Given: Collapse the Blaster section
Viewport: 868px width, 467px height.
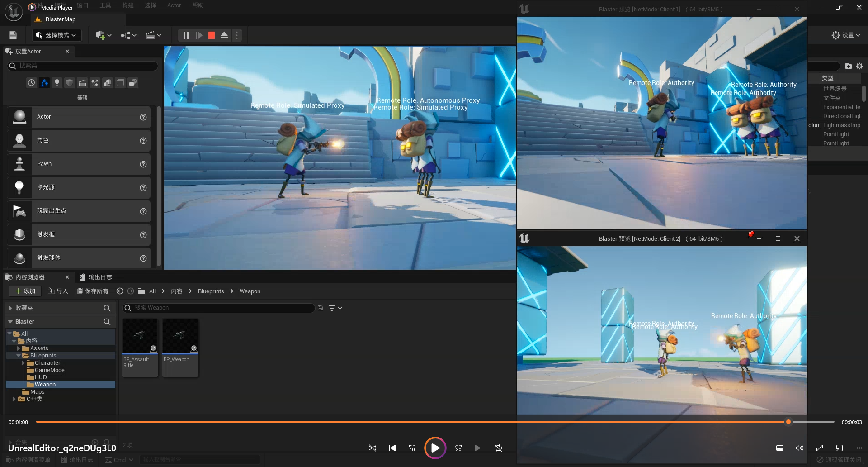Looking at the screenshot, I should coord(10,321).
